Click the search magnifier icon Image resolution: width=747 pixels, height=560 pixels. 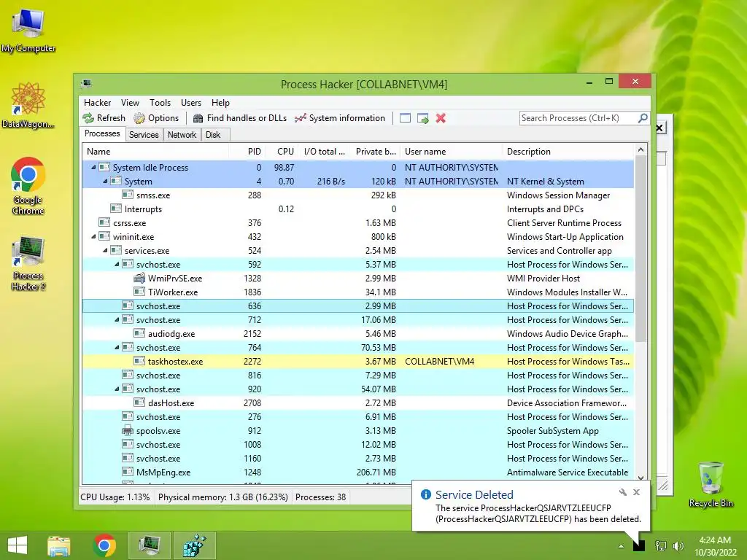[x=643, y=117]
